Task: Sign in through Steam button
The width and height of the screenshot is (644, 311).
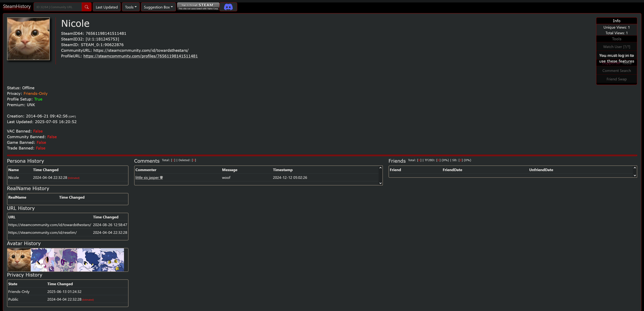Action: pyautogui.click(x=198, y=7)
